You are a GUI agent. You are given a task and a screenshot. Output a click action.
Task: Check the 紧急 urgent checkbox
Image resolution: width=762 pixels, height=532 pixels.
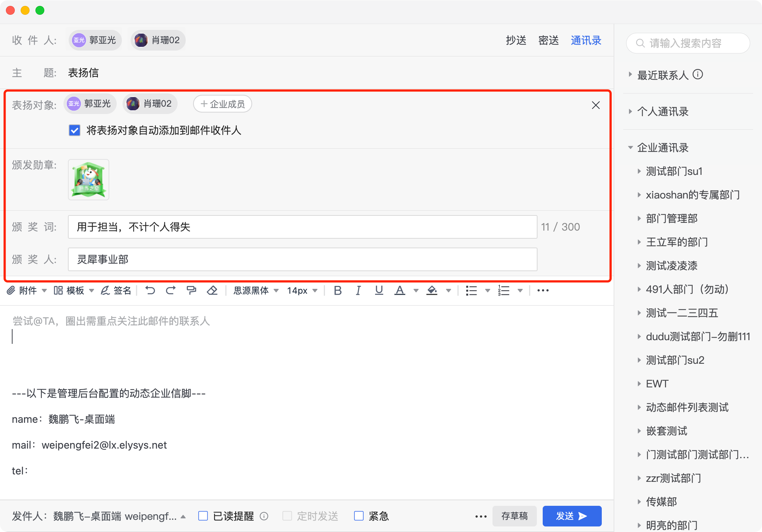(359, 516)
